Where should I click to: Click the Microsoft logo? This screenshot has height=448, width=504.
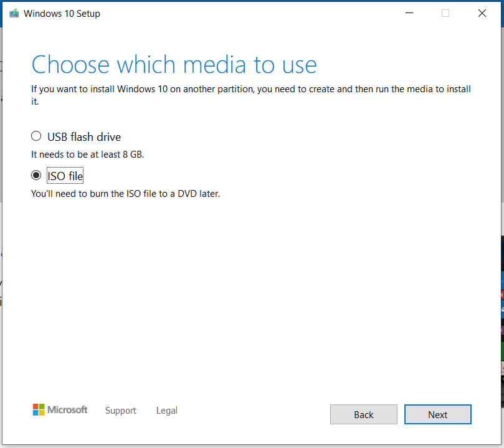tap(60, 410)
